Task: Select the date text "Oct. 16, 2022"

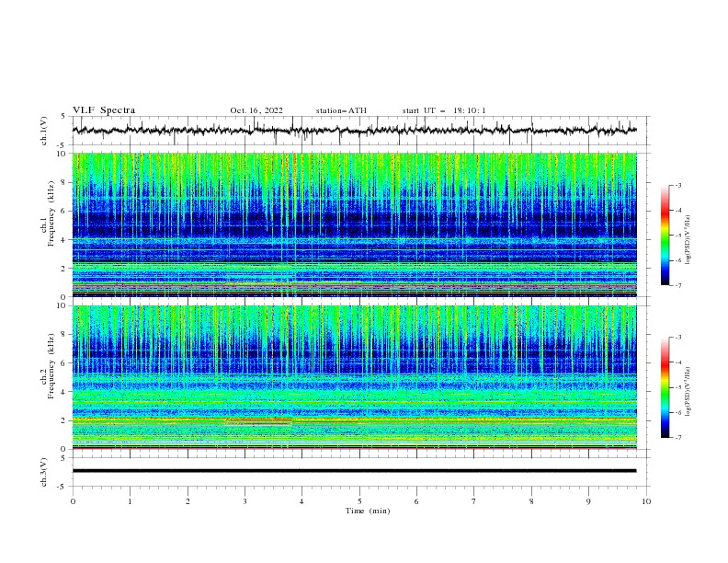Action: pos(256,110)
